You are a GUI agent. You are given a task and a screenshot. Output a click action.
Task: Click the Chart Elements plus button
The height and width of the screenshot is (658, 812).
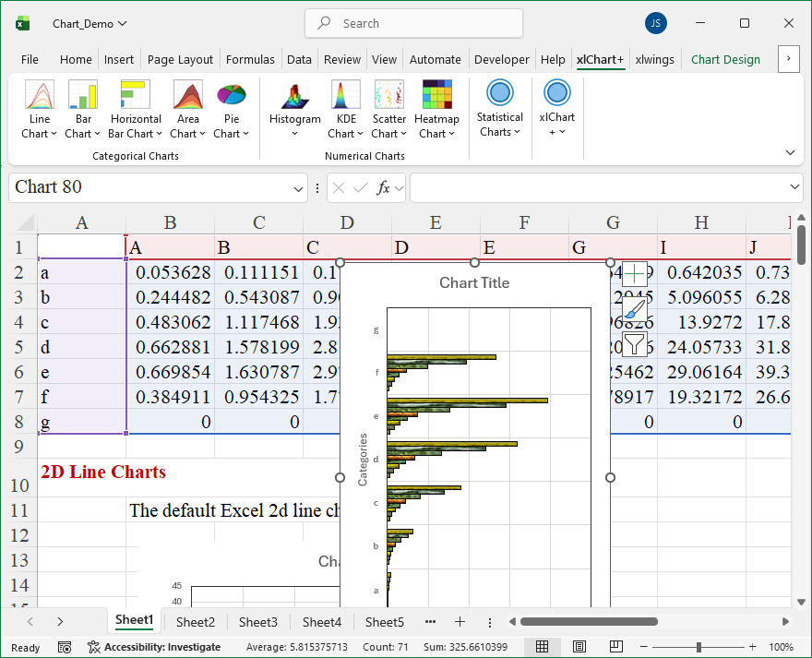(x=635, y=274)
